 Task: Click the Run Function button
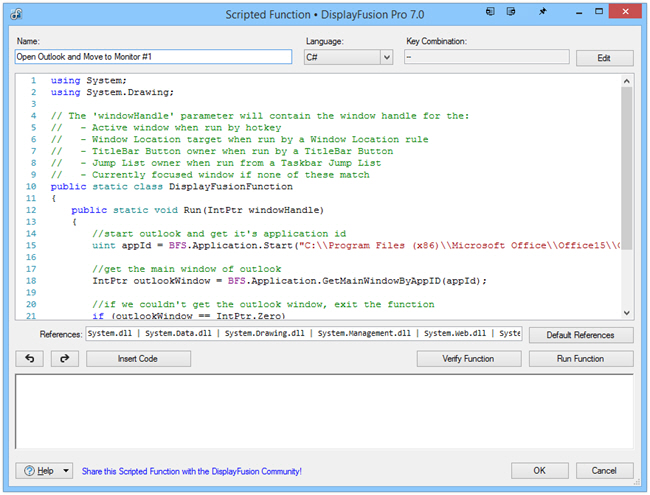pyautogui.click(x=581, y=359)
